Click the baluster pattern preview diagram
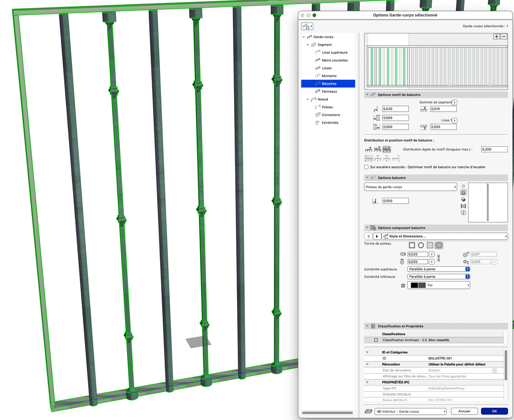Image resolution: width=514 pixels, height=420 pixels. 436,61
